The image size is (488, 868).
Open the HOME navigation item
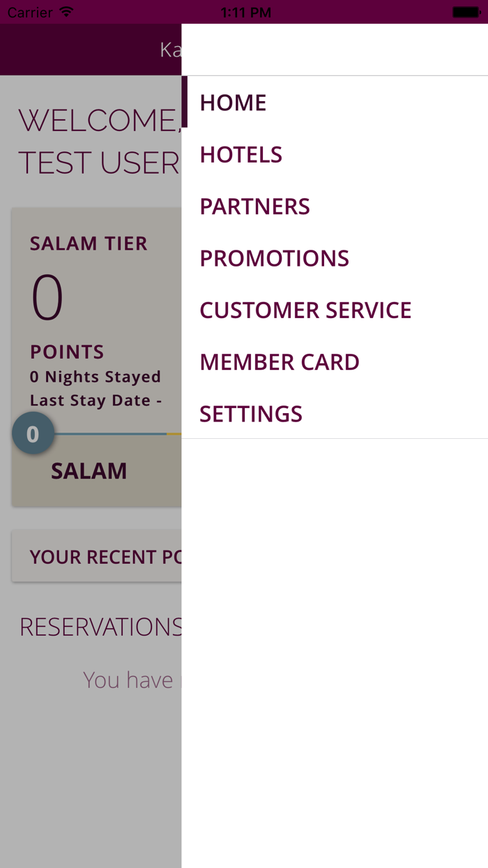[x=233, y=102]
